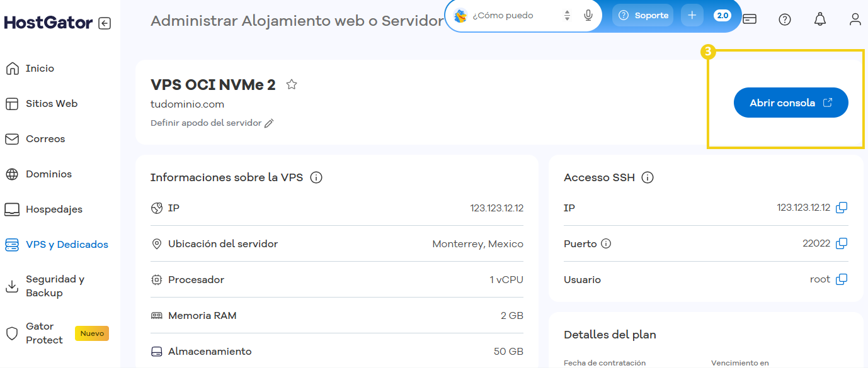The image size is (868, 368).
Task: Expand the assistant up-down arrows
Action: pyautogui.click(x=568, y=16)
